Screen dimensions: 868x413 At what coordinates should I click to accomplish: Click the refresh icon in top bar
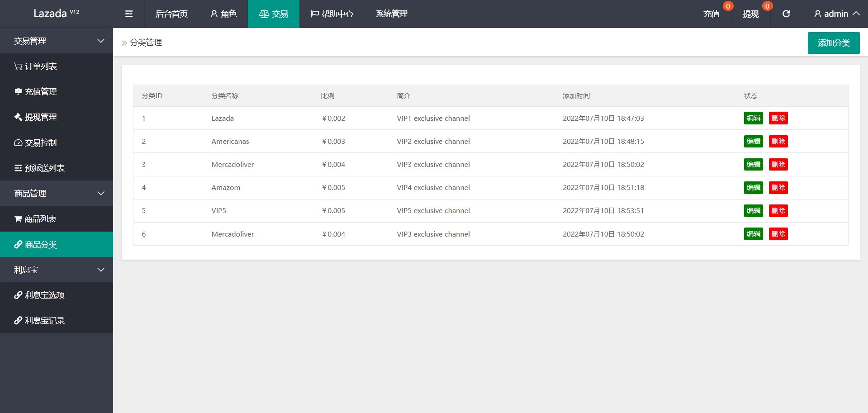point(786,14)
